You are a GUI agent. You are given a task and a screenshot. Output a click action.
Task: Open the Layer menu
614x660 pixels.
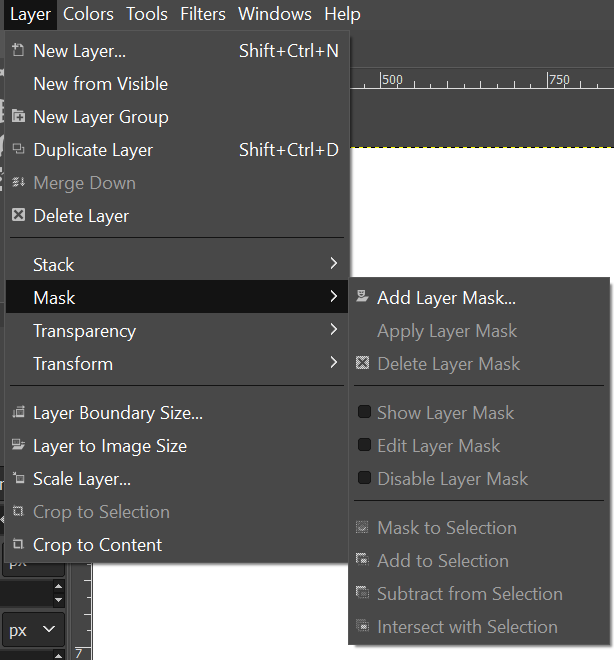30,14
